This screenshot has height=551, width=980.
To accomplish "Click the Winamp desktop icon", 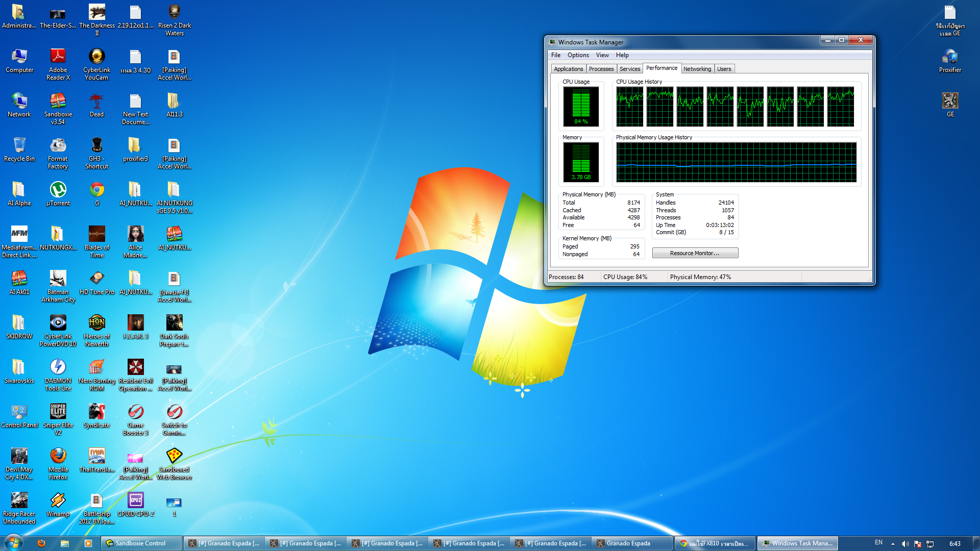I will (58, 501).
